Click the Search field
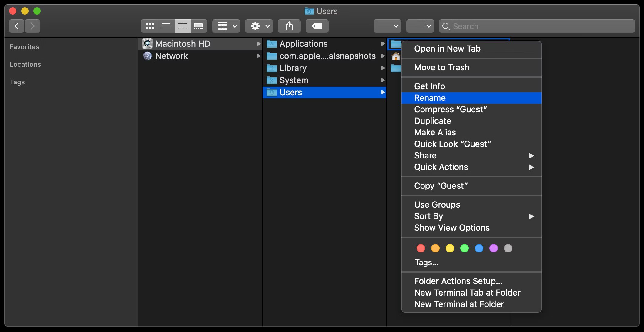Image resolution: width=644 pixels, height=332 pixels. point(537,26)
